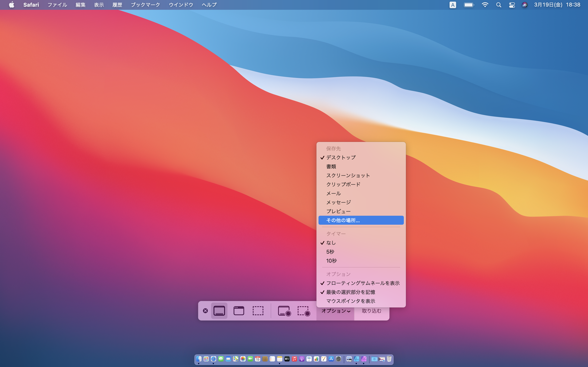Image resolution: width=588 pixels, height=367 pixels.
Task: Open Messages app from the Dock
Action: coord(220,359)
